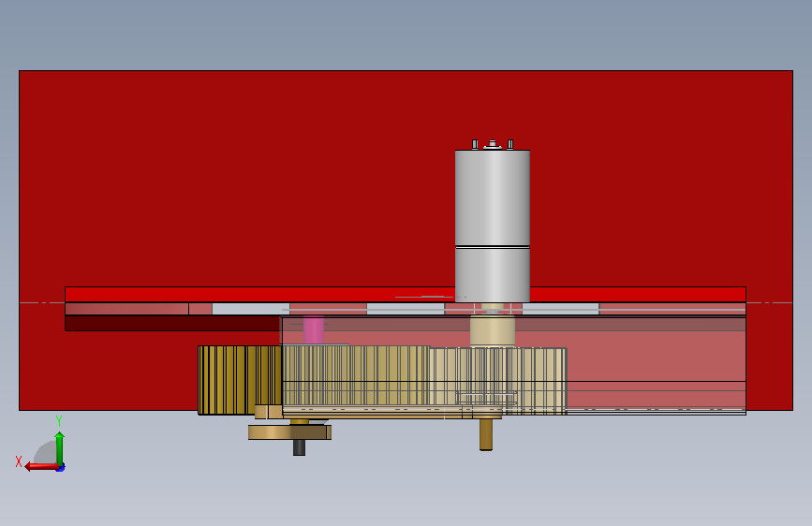Screen dimensions: 812x526
Task: Click the X axis label
Action: (19, 461)
